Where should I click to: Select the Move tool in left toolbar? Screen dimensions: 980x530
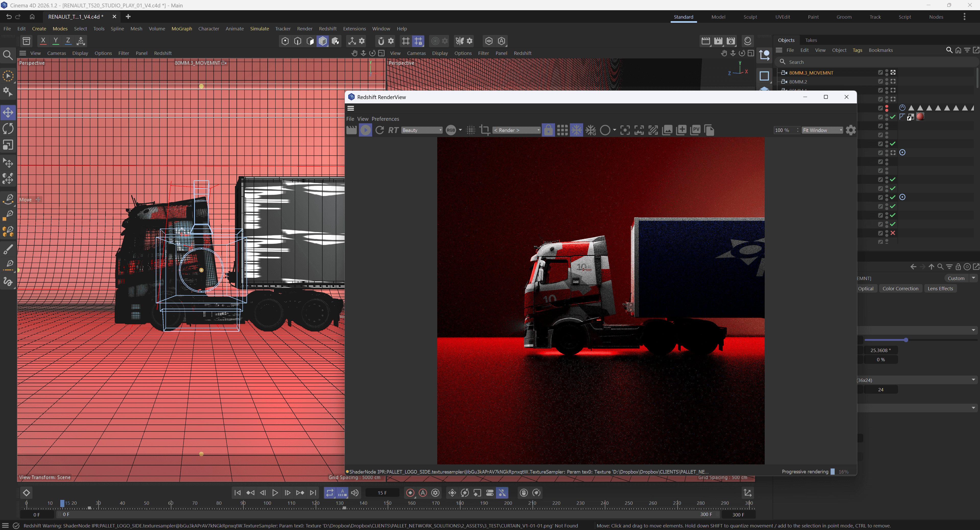coord(8,113)
